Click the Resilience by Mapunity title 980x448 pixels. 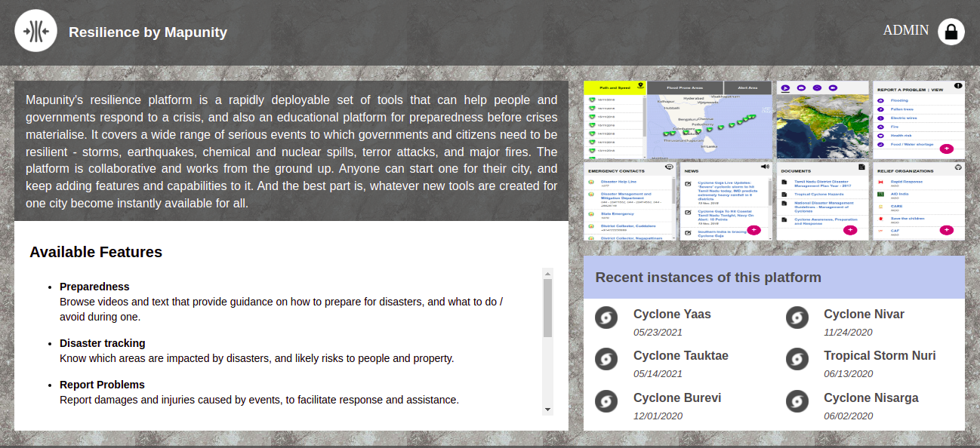pyautogui.click(x=148, y=32)
